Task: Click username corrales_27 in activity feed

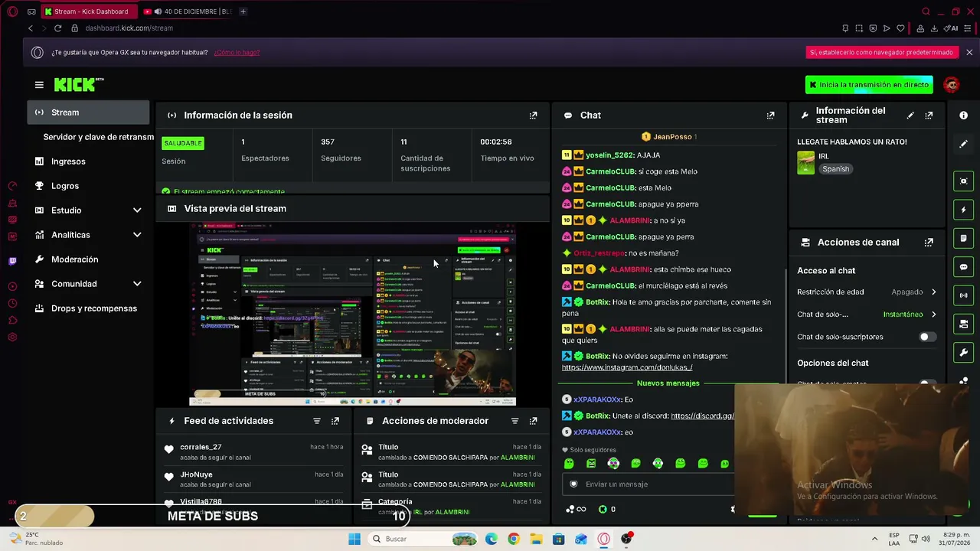Action: click(201, 447)
